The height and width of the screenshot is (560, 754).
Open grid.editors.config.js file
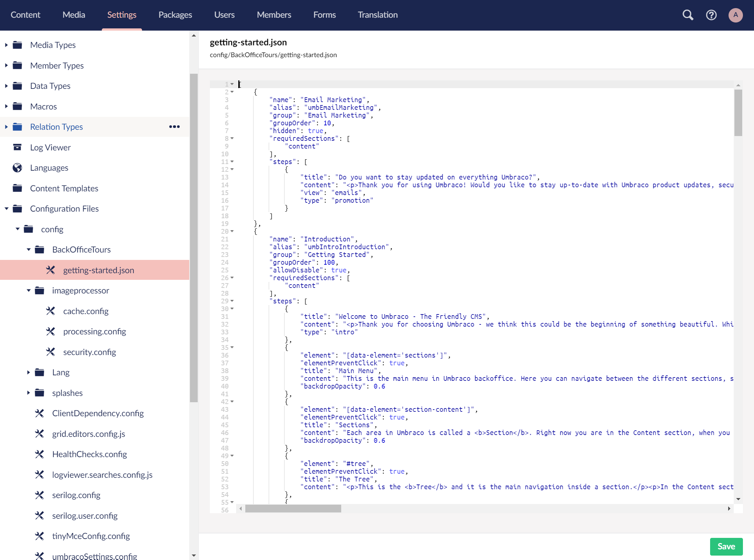(89, 434)
